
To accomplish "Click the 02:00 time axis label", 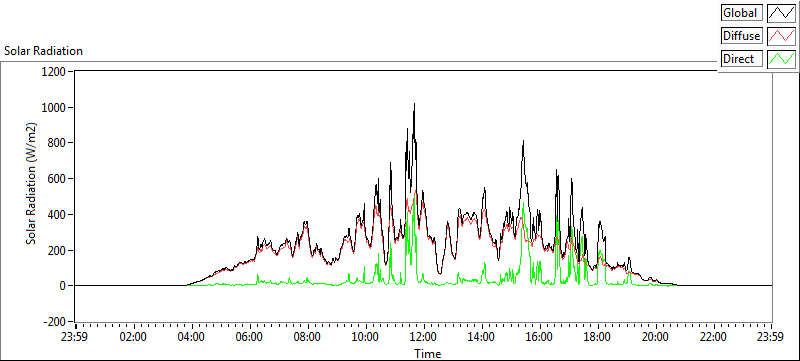I will 134,337.
